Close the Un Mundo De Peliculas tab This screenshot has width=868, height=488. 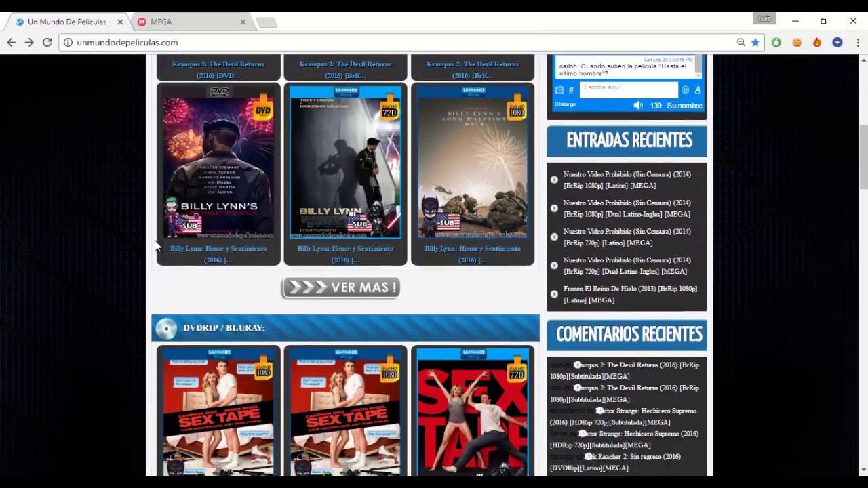point(120,22)
